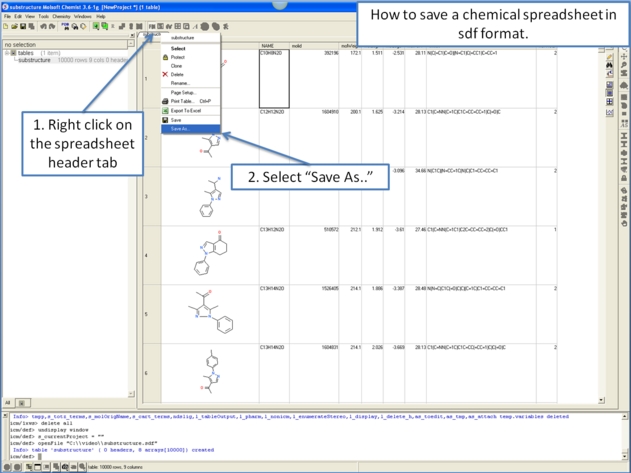The width and height of the screenshot is (631, 473).
Task: Choose Delete with red X icon
Action: point(176,74)
